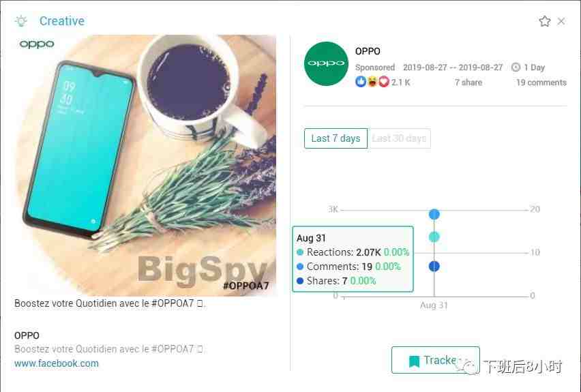This screenshot has height=392, width=581.
Task: Click the green OPPO profile logo
Action: click(326, 63)
